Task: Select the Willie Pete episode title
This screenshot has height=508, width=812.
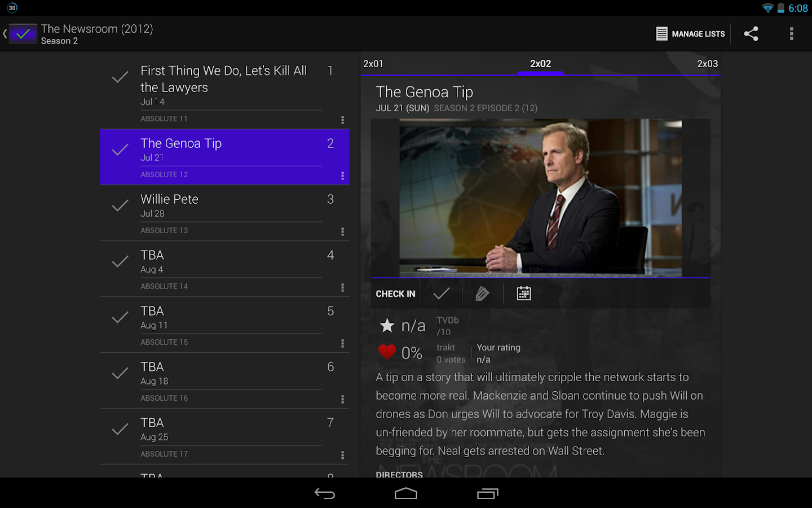Action: [169, 199]
